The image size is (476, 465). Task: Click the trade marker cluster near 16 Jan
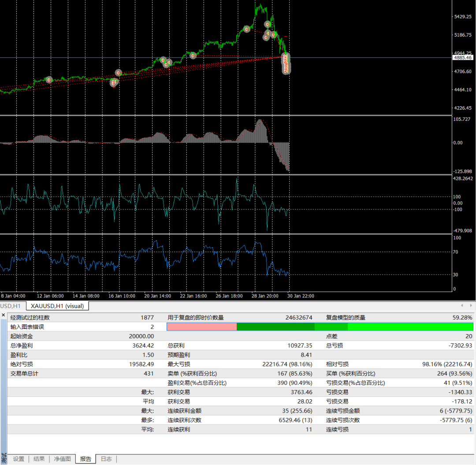click(x=114, y=82)
